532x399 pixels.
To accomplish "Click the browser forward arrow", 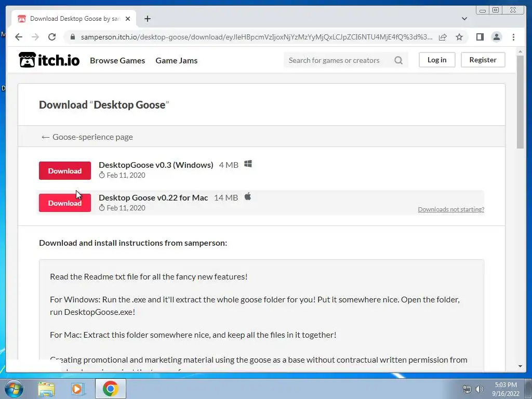I will coord(35,37).
